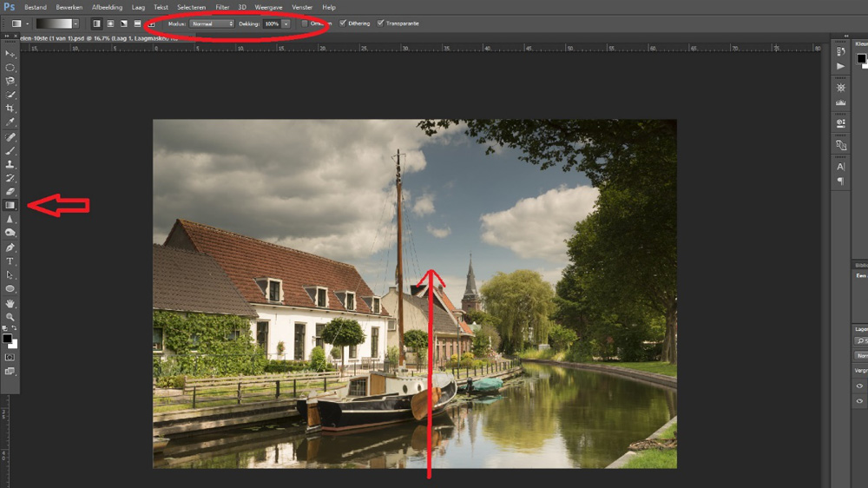
Task: Reset default foreground and background colors
Action: click(x=5, y=328)
